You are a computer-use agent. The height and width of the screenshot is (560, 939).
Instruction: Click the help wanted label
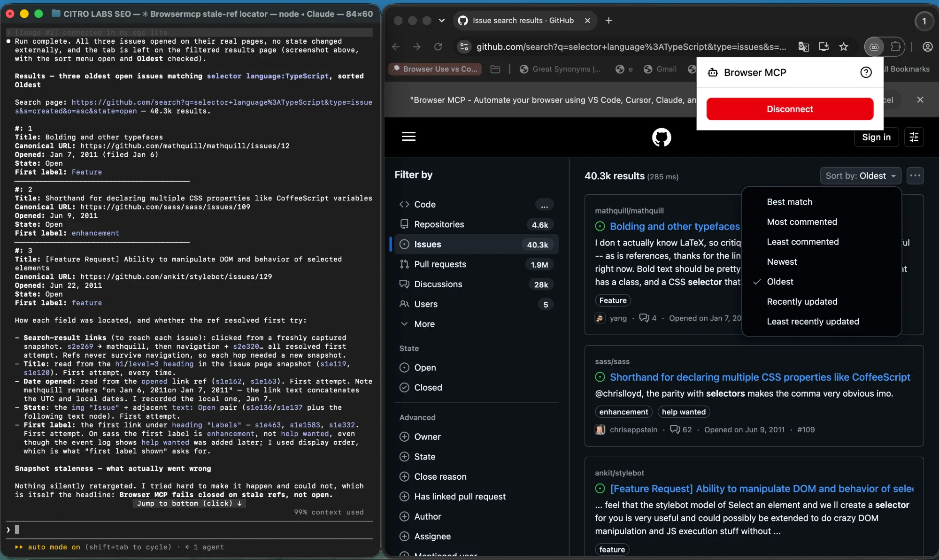[x=684, y=412]
